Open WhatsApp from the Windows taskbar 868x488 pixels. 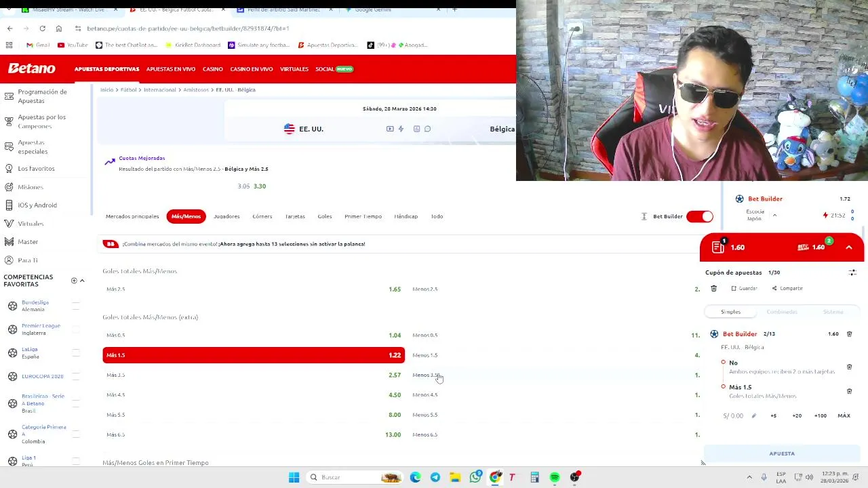pyautogui.click(x=475, y=477)
